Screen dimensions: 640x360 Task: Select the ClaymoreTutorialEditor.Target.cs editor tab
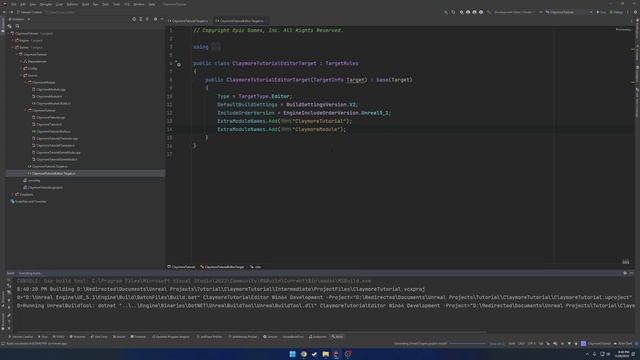click(240, 21)
